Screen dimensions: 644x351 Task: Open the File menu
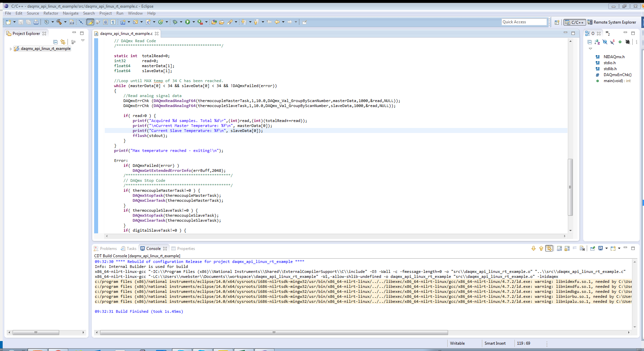[8, 13]
